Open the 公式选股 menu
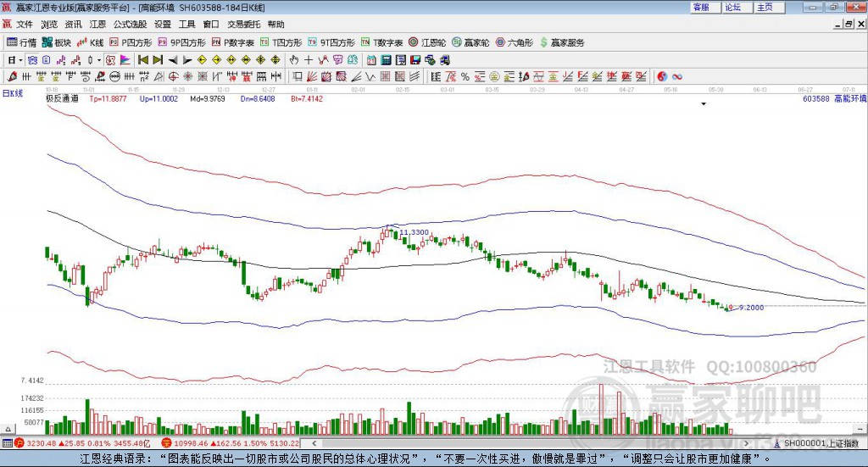 [x=130, y=25]
